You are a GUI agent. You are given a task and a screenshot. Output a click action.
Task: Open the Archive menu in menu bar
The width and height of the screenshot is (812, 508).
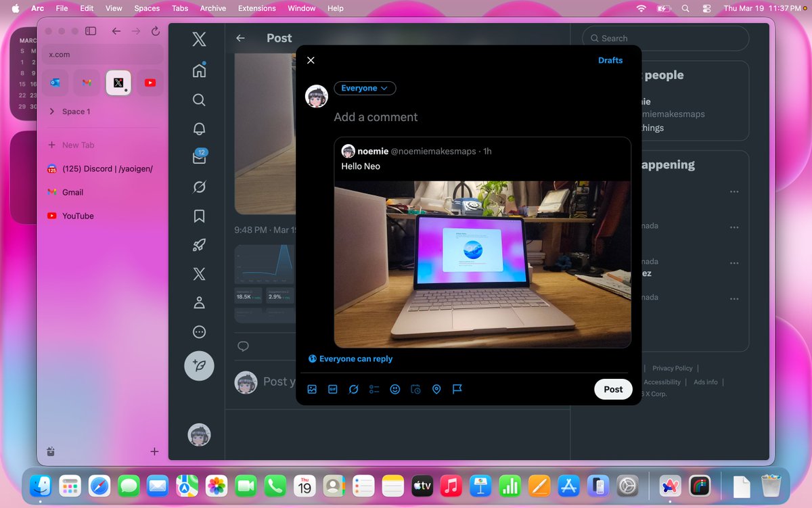pos(213,8)
